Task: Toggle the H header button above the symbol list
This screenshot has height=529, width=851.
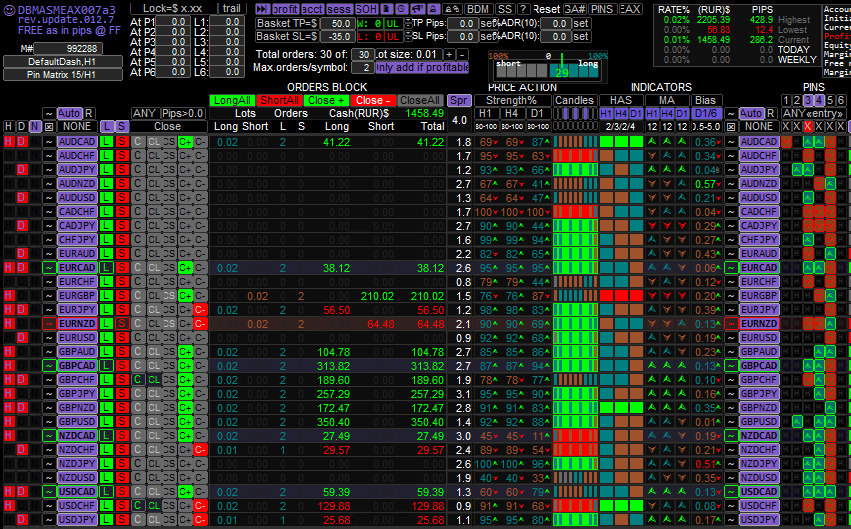Action: coord(8,126)
